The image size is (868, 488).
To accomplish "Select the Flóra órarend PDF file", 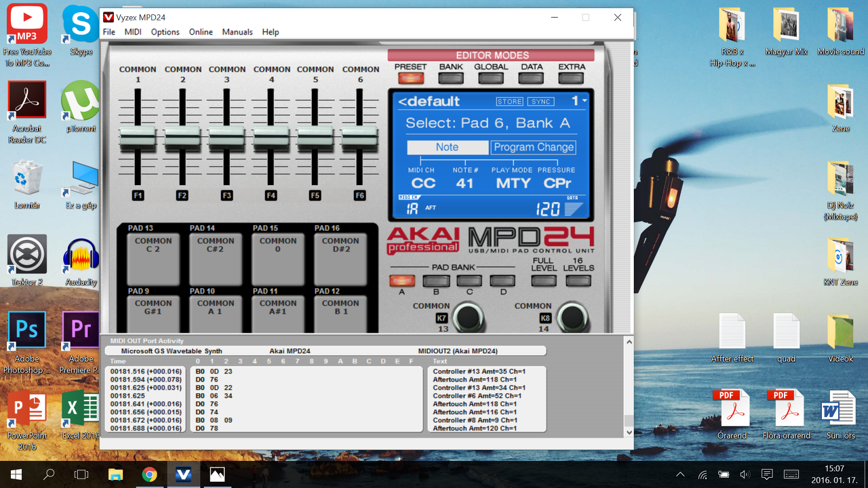I will [787, 415].
